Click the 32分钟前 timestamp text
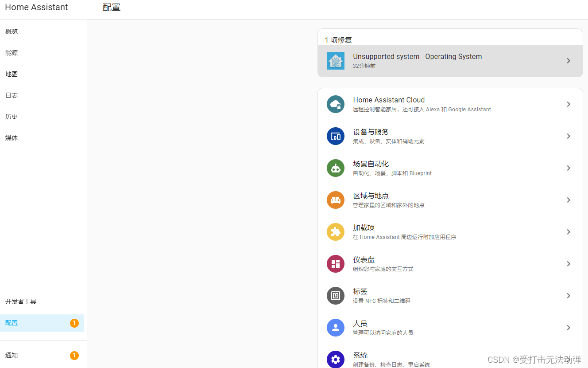Viewport: 588px width, 368px height. (364, 66)
